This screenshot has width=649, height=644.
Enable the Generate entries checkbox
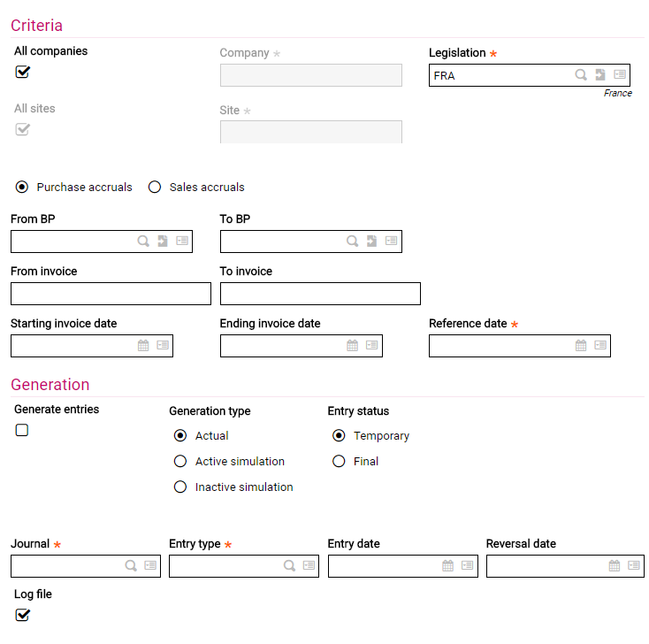point(22,430)
